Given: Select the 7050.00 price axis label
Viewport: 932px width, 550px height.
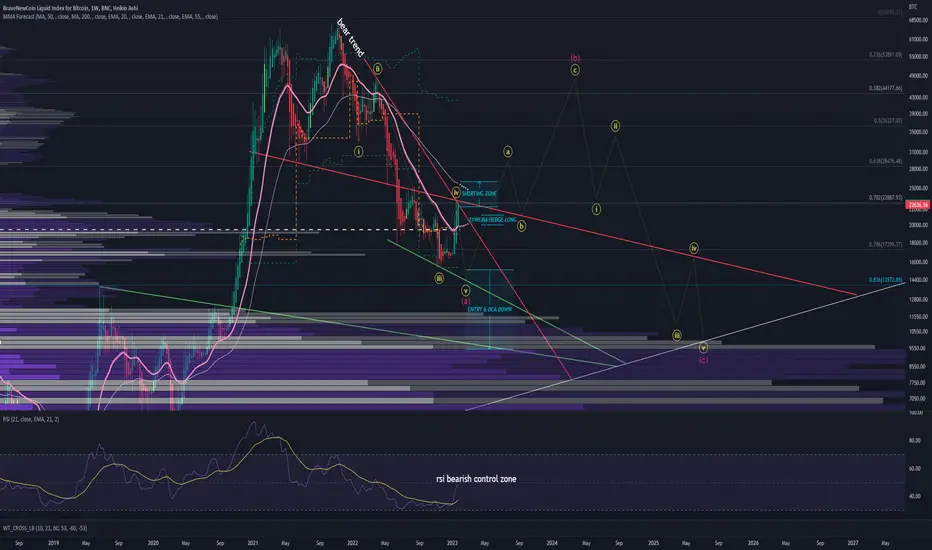Looking at the screenshot, I should [x=918, y=399].
